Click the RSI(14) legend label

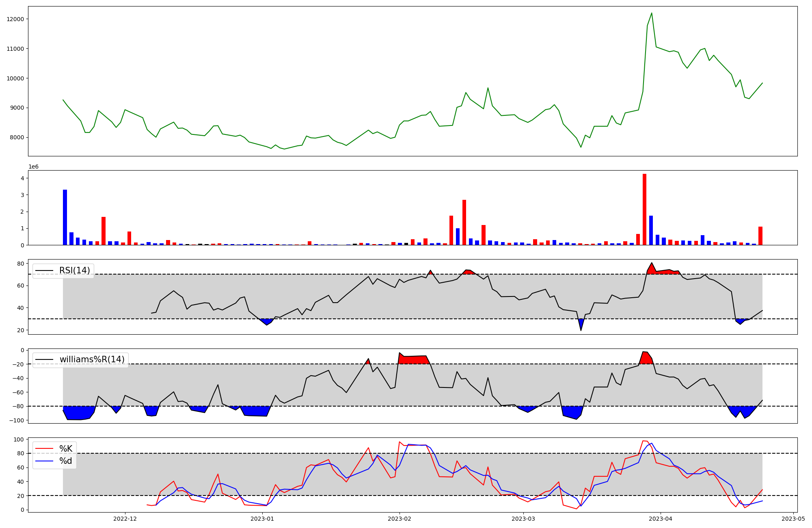click(x=75, y=270)
